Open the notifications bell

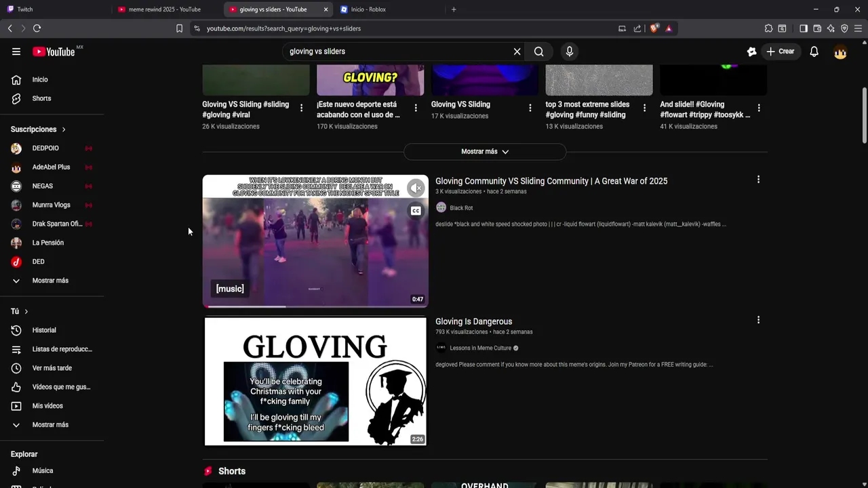(x=814, y=52)
